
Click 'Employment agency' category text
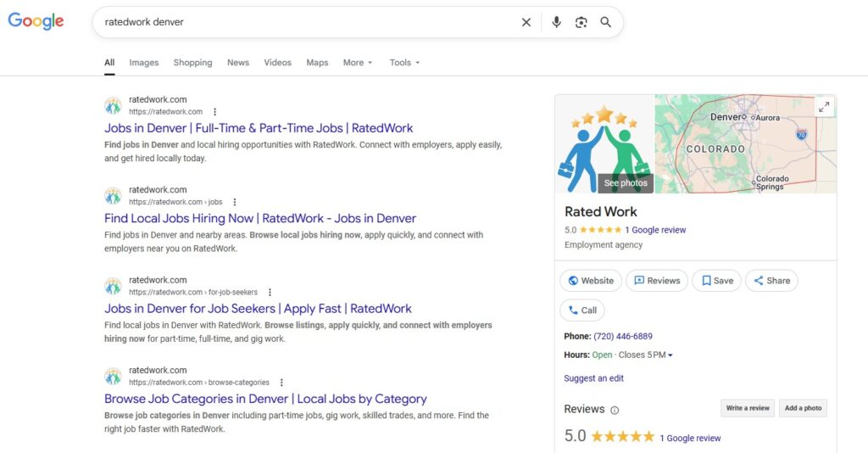604,245
